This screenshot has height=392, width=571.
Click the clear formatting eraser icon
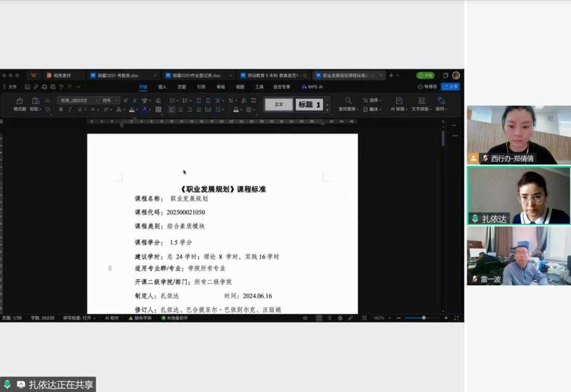(158, 100)
